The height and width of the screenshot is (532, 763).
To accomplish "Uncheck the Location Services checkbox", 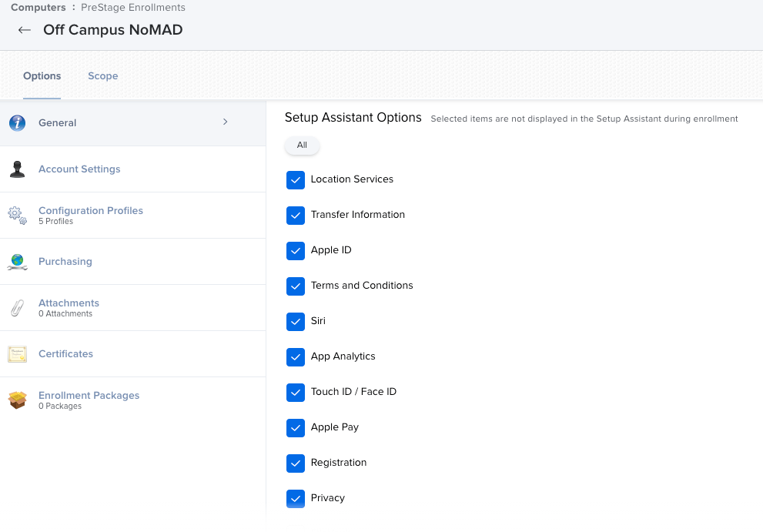I will (296, 180).
